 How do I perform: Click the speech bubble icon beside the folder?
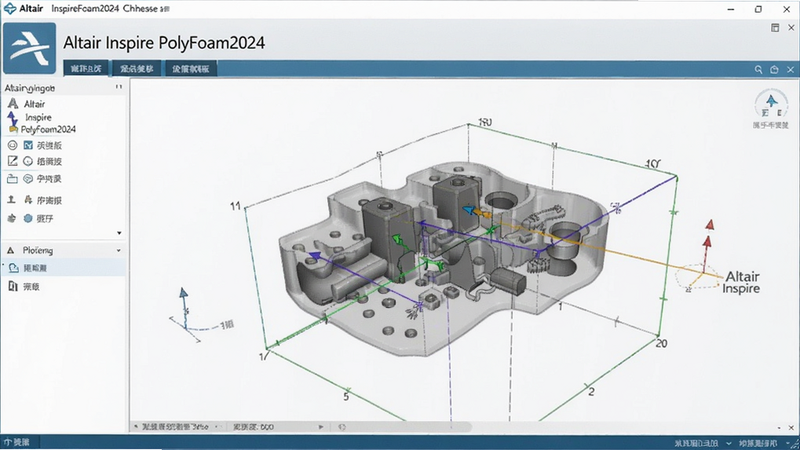pos(28,179)
